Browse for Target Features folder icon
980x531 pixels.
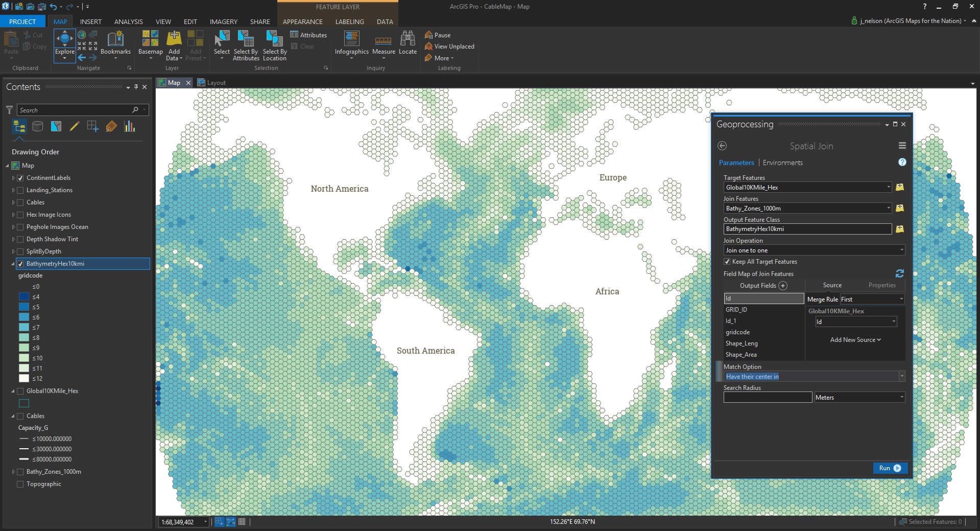tap(900, 188)
